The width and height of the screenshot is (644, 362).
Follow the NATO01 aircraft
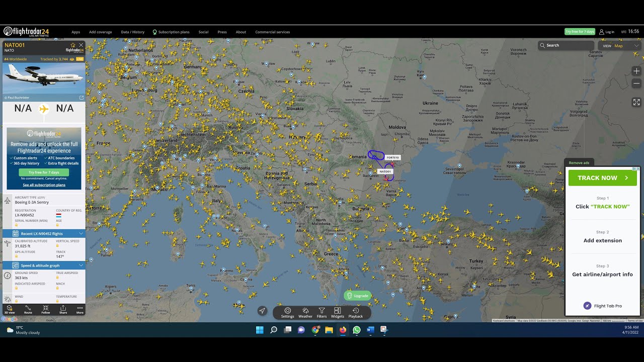[x=46, y=309]
